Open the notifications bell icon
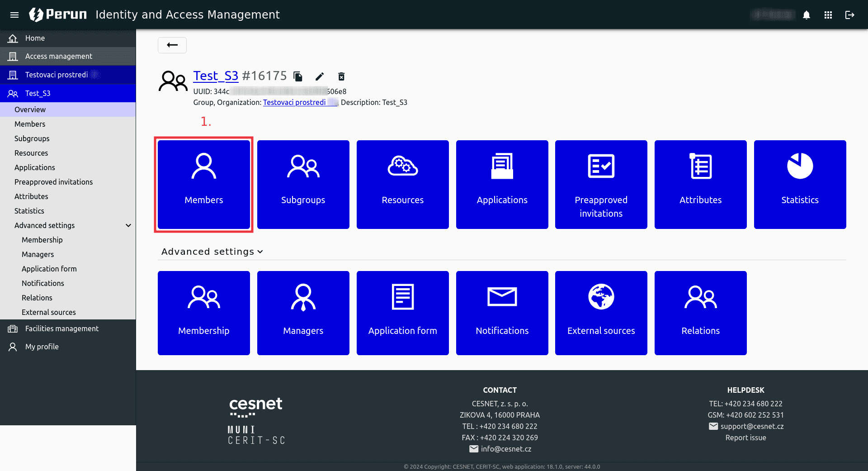Screen dimensions: 868x471 [x=806, y=15]
